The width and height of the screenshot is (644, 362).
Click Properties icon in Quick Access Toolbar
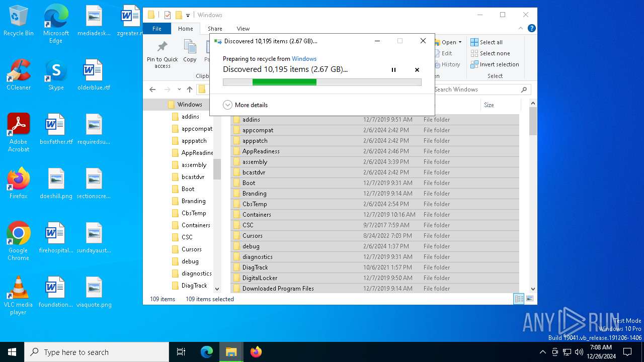(168, 15)
